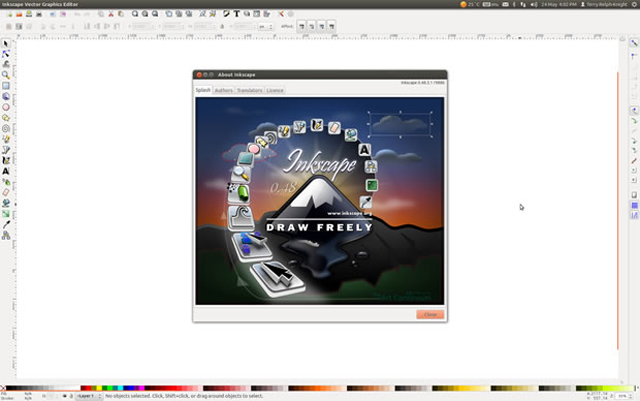This screenshot has width=640, height=401.
Task: Toggle the fourth Affect button (patterns)
Action: click(x=331, y=26)
